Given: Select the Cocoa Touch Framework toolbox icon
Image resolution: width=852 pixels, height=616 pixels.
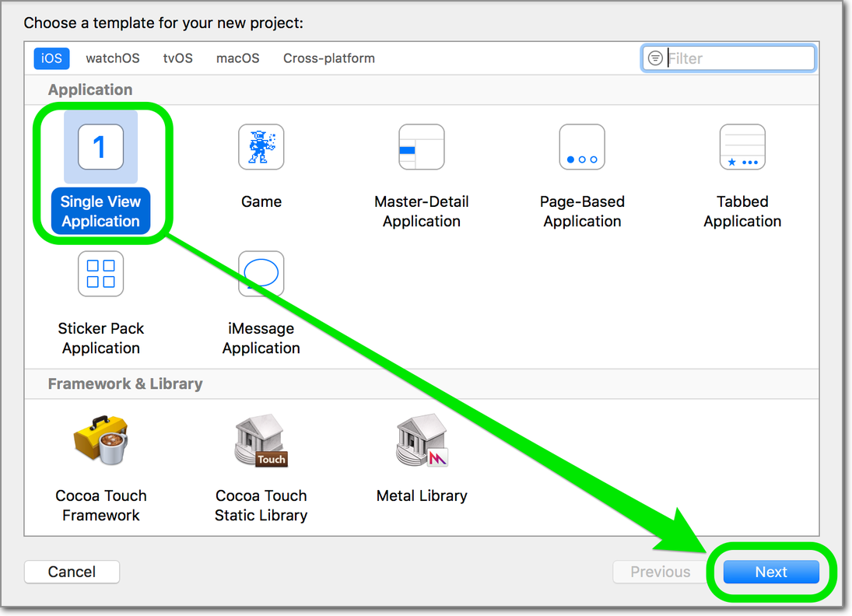Looking at the screenshot, I should pos(100,440).
